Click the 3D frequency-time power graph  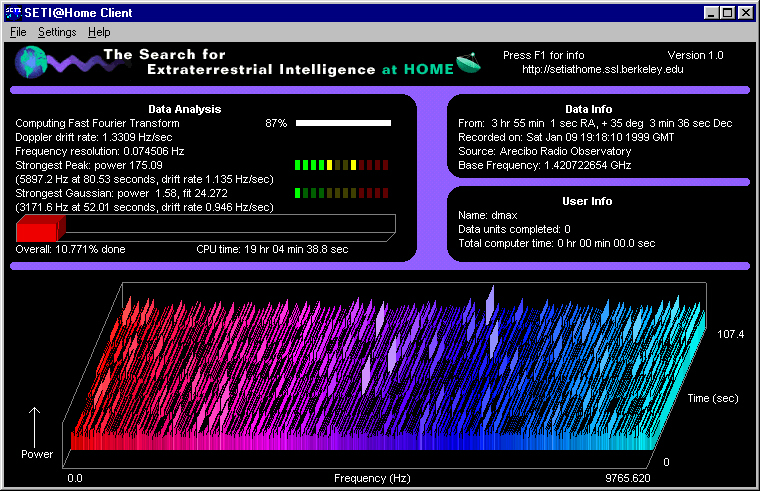(x=384, y=376)
